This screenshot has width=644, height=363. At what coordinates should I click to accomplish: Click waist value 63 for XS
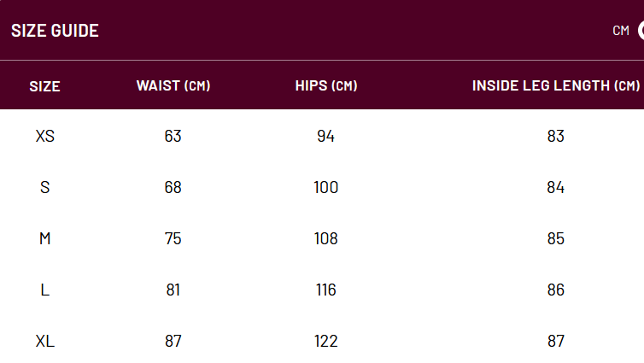(x=173, y=136)
